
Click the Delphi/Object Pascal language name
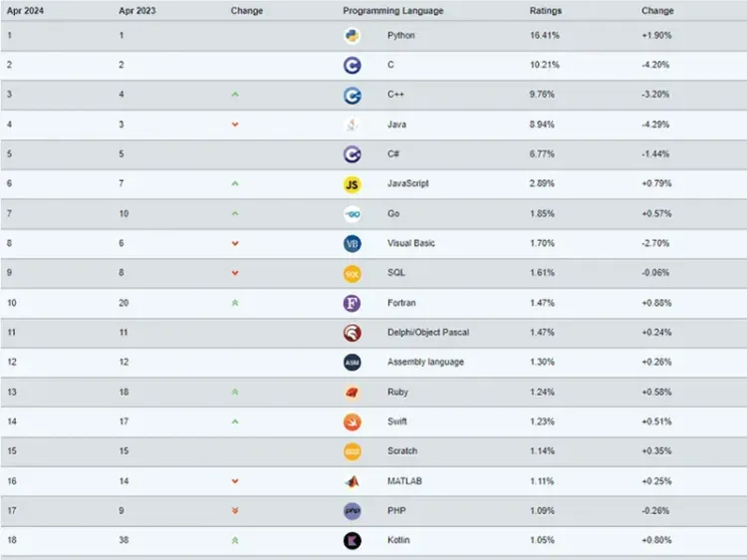tap(428, 332)
